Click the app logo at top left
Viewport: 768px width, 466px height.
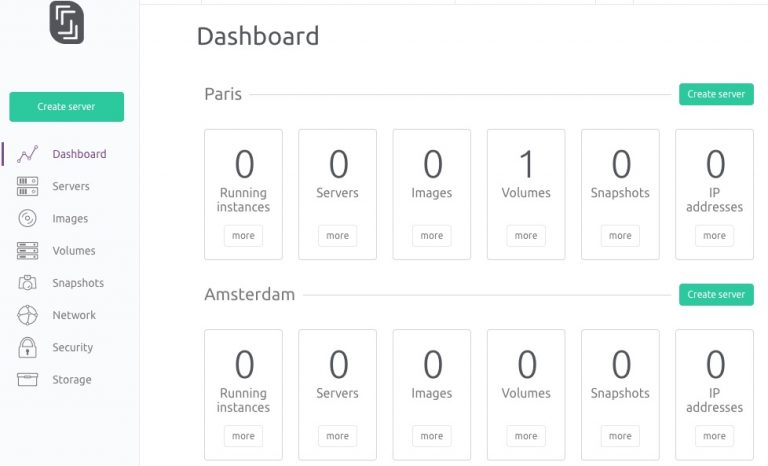(x=67, y=23)
